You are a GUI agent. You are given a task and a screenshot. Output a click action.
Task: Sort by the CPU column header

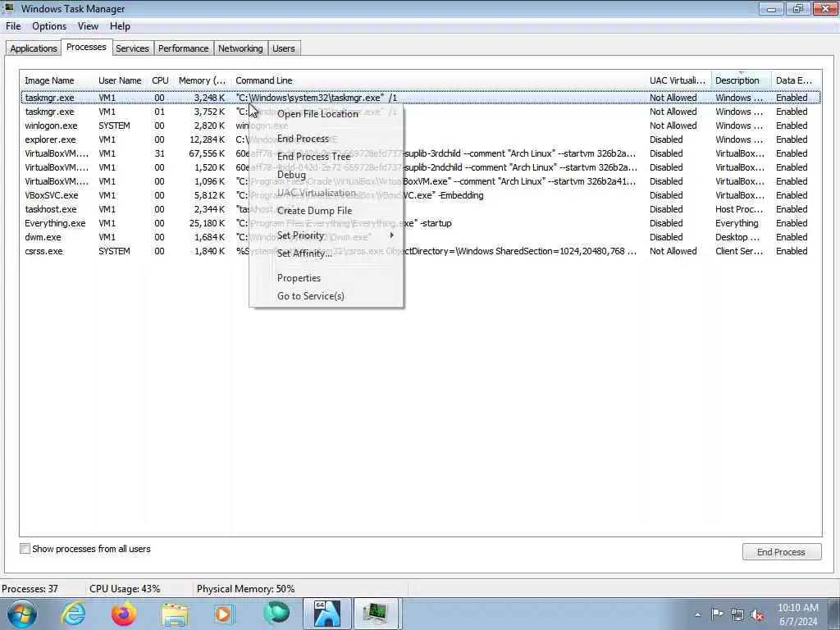160,80
